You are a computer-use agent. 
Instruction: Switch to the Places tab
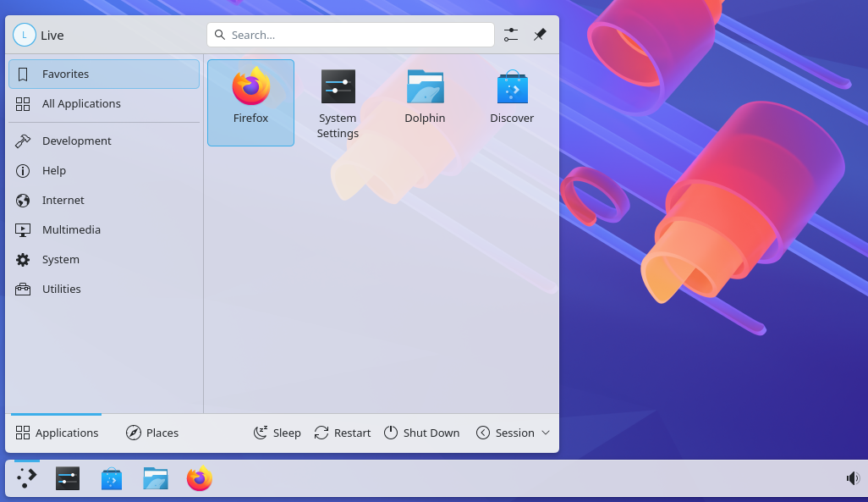click(152, 433)
